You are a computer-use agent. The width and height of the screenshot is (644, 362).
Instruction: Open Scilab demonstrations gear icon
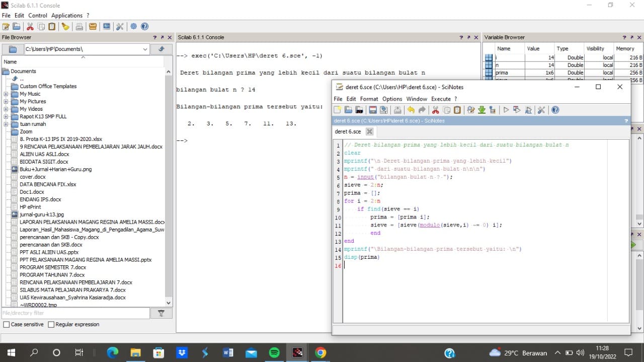pos(133,27)
